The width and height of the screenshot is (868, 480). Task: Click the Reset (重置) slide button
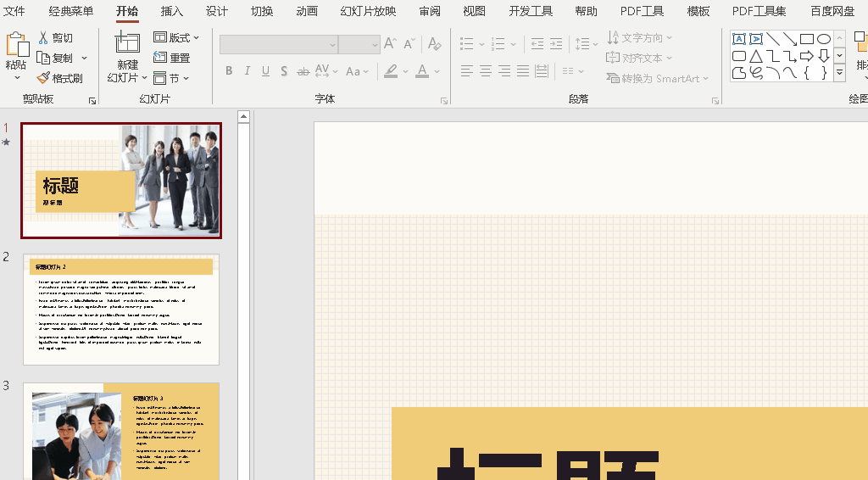coord(171,58)
